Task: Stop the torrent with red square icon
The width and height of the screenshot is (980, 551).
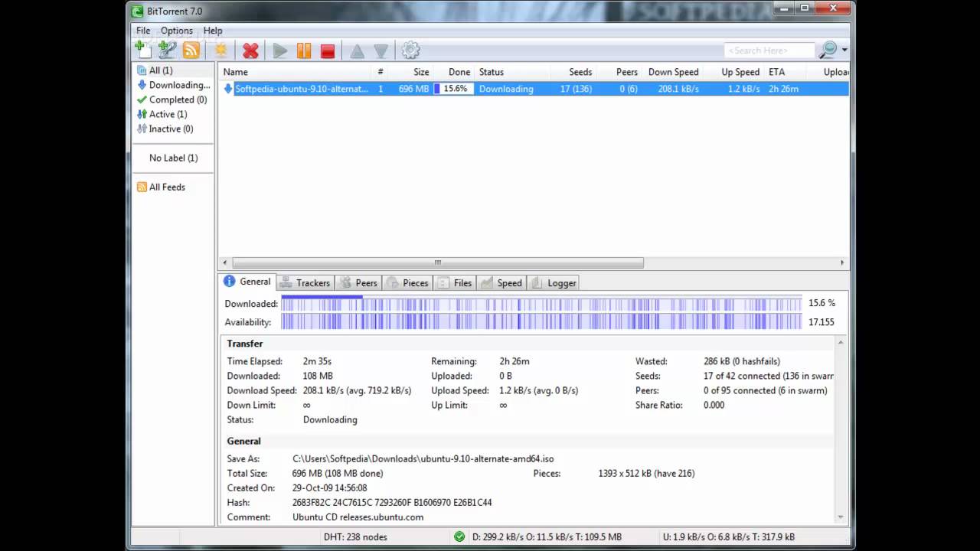Action: (x=328, y=51)
